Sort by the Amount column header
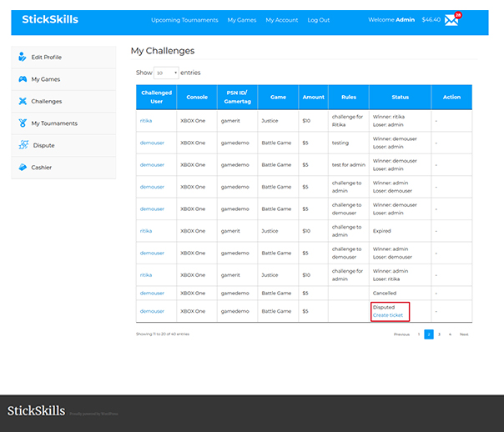 click(314, 97)
